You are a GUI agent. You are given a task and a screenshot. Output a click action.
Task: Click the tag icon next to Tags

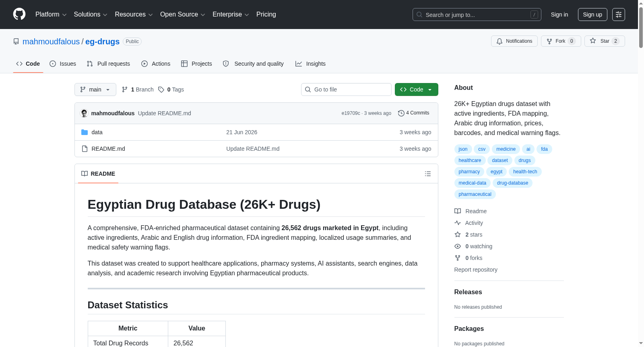click(x=161, y=89)
